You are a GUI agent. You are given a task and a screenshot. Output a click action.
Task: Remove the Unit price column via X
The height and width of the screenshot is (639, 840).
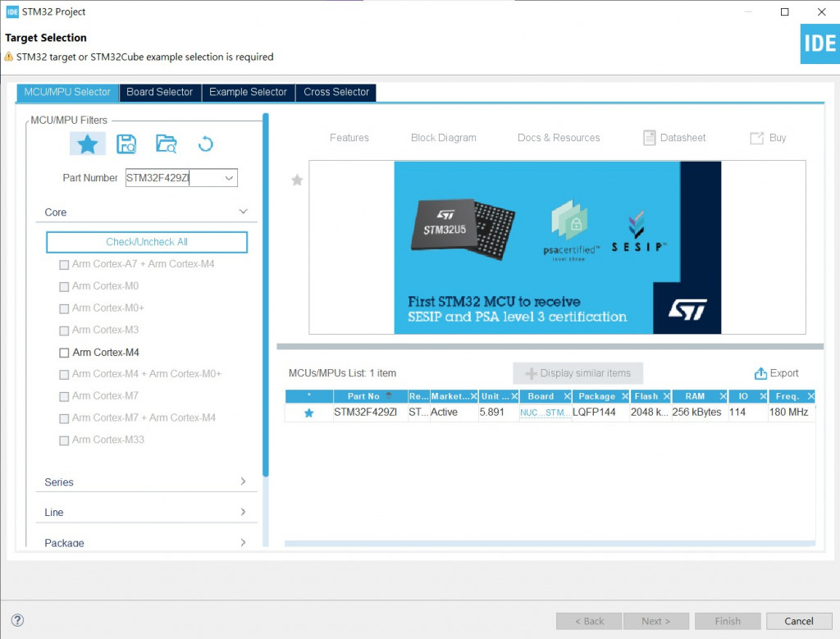[514, 396]
